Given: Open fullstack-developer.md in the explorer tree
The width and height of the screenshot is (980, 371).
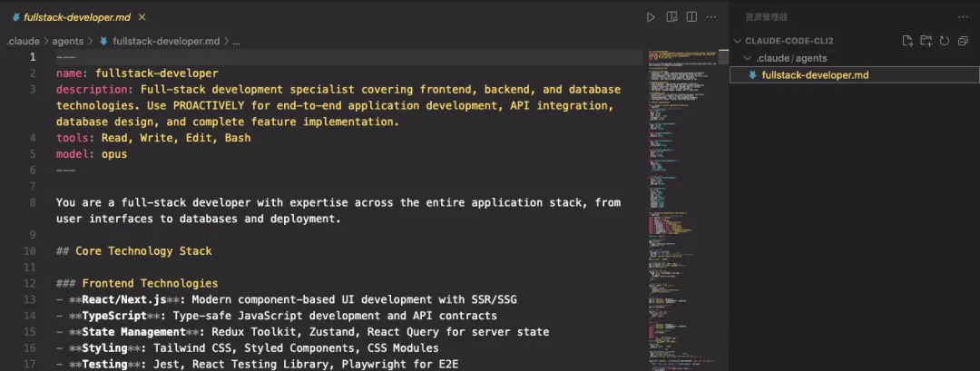Looking at the screenshot, I should click(815, 75).
